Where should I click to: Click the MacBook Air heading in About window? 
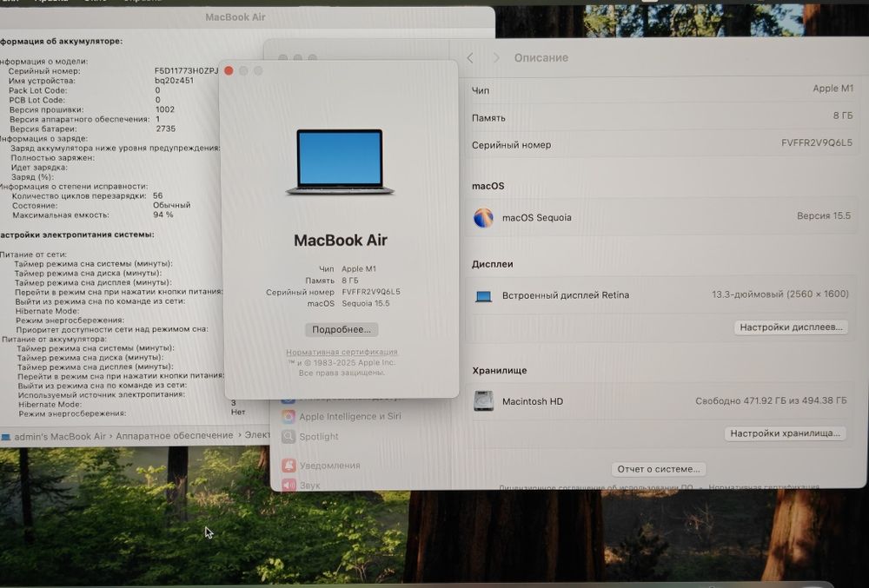click(341, 241)
